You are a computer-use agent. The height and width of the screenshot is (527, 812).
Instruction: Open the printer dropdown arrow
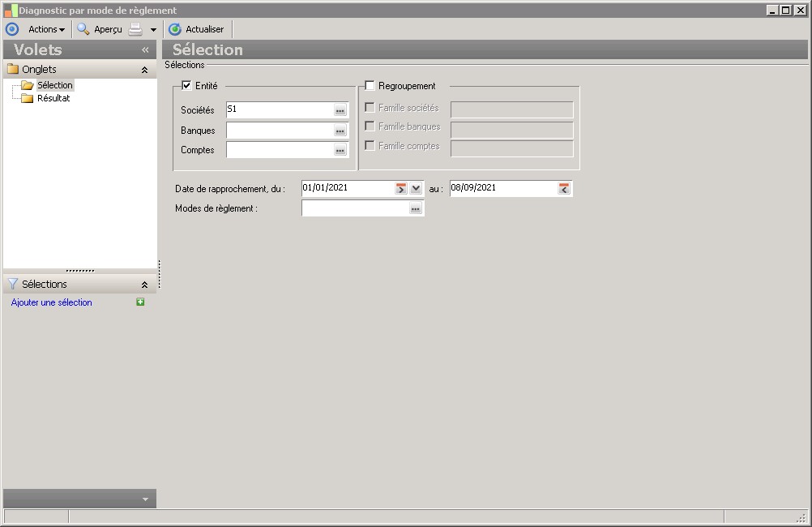click(153, 30)
